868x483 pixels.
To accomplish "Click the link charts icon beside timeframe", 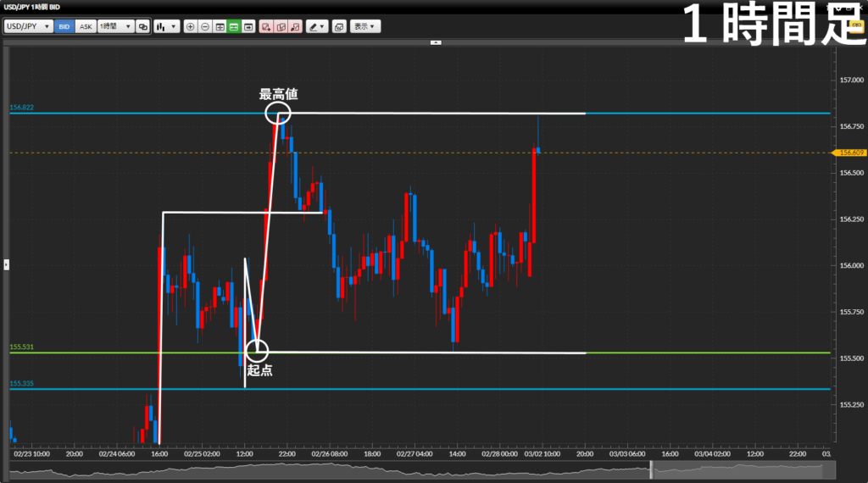I will point(142,26).
